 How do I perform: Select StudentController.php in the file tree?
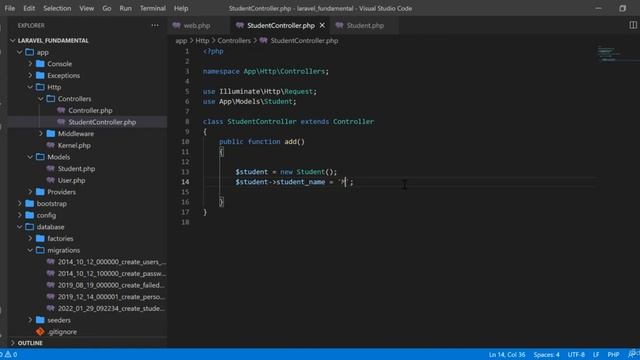[x=87, y=122]
